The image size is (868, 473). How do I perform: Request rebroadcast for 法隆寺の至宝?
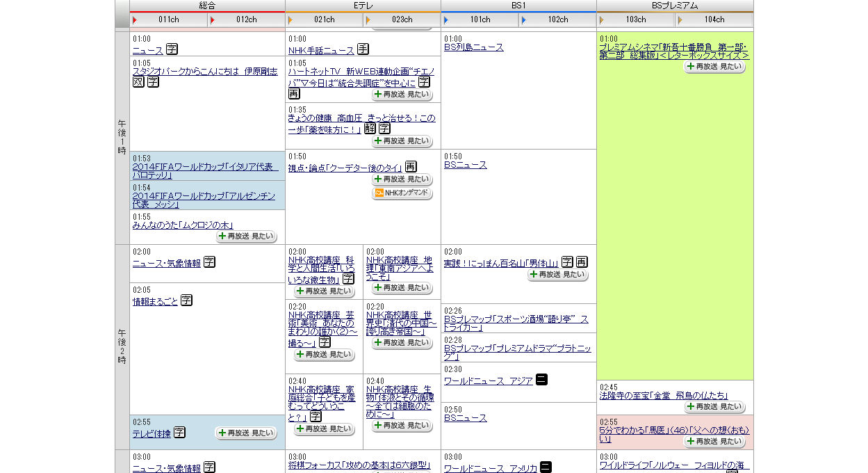(714, 406)
